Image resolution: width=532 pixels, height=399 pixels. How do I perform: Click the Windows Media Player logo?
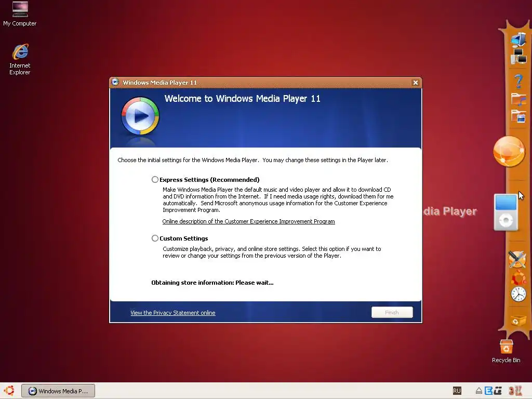[x=140, y=116]
